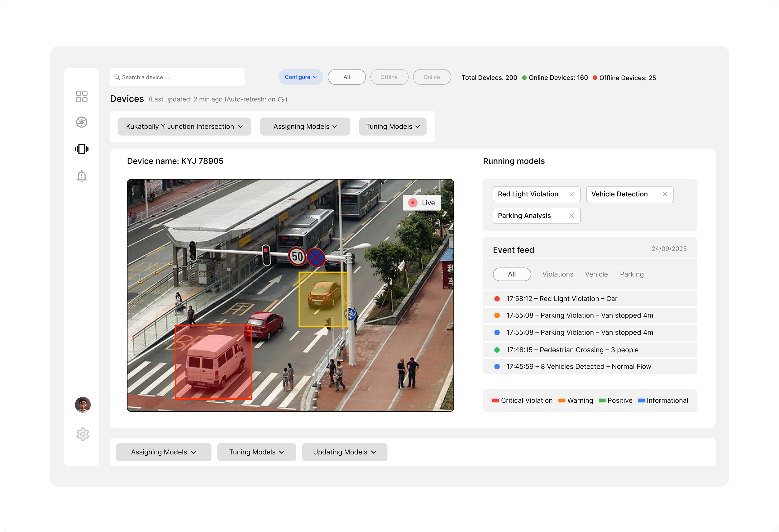The width and height of the screenshot is (779, 532).
Task: Click the user profile avatar
Action: (83, 405)
